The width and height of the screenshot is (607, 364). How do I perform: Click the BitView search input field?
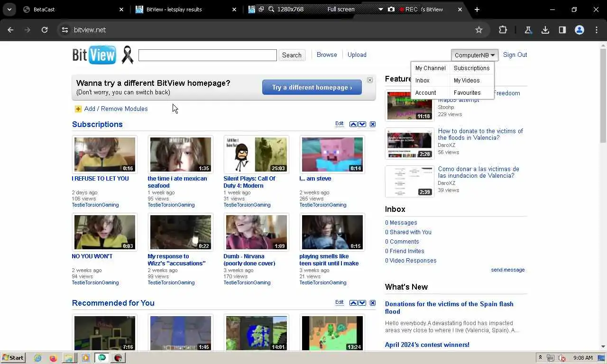[208, 55]
